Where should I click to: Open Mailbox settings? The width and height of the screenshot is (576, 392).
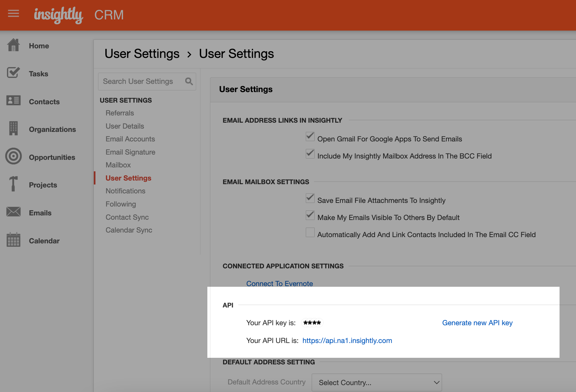tap(118, 165)
